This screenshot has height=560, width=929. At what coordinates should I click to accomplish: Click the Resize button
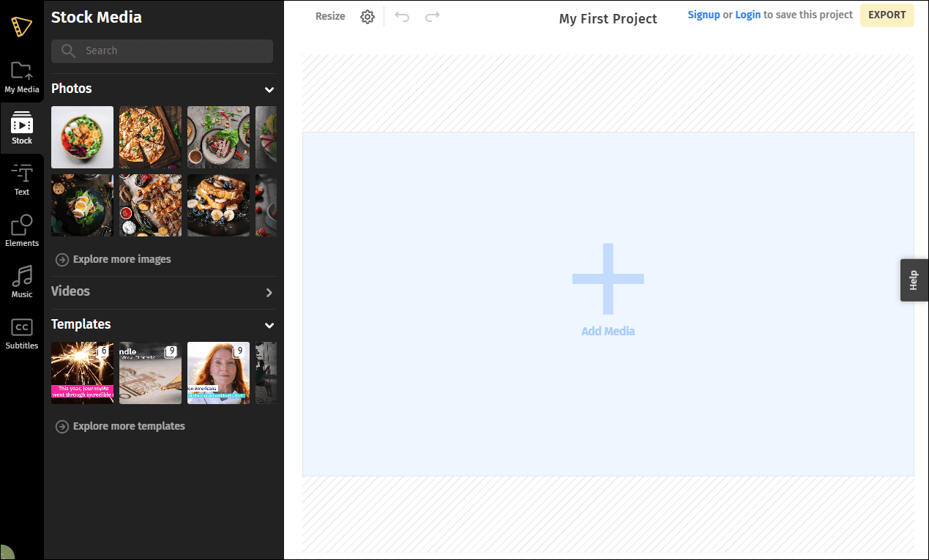[x=330, y=15]
